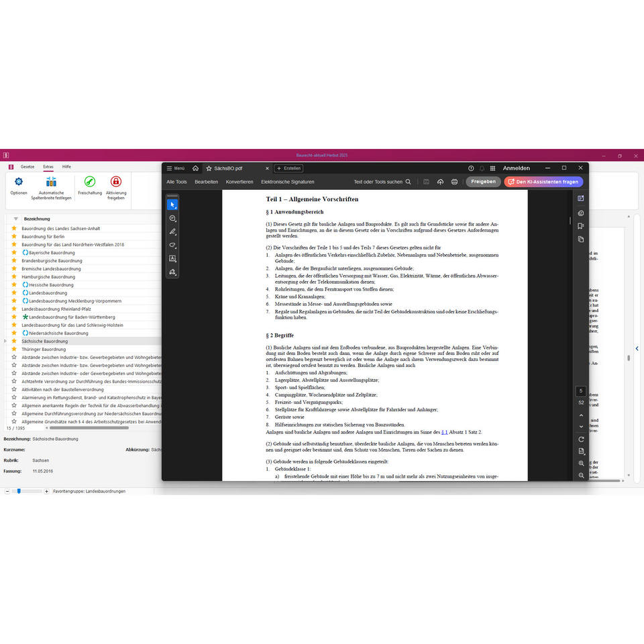Click Automatische Spaltenbreite festlegen icon
Viewport: 644px width, 644px height.
[52, 182]
